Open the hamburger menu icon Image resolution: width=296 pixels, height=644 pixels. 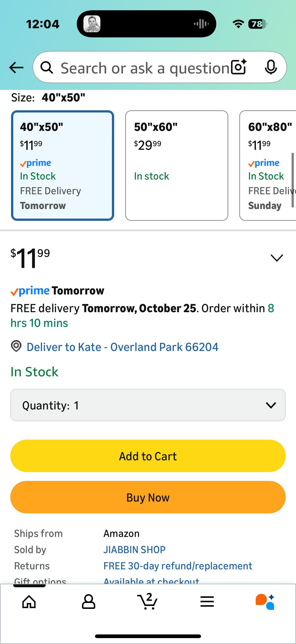(207, 602)
